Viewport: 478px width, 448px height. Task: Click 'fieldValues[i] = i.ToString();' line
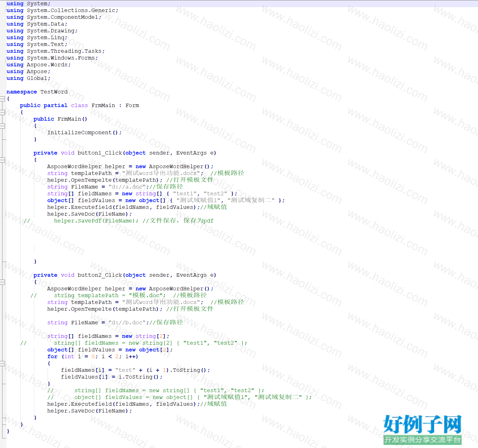[111, 377]
